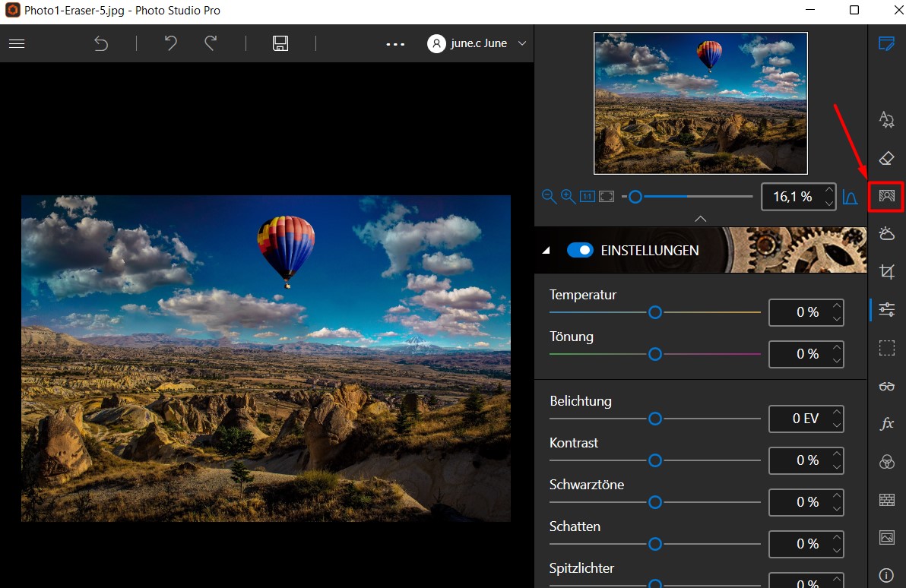This screenshot has width=906, height=588.
Task: Increase Tönung with the up arrow
Action: tap(837, 347)
